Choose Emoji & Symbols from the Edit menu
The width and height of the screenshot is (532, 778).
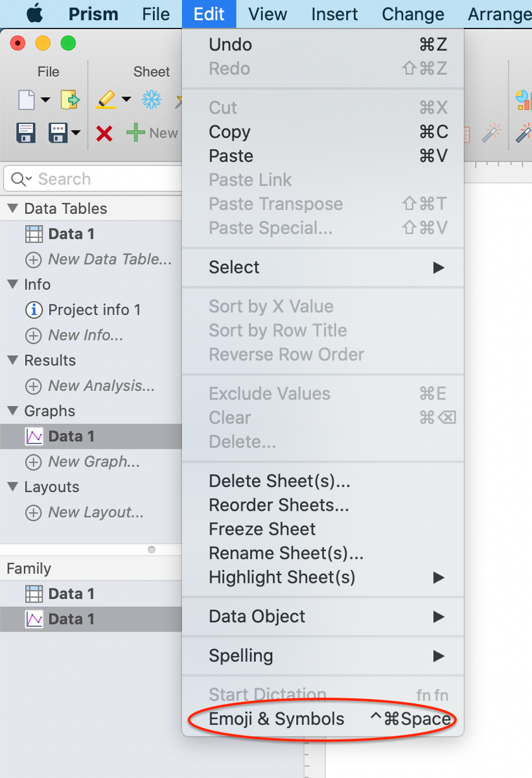click(276, 718)
